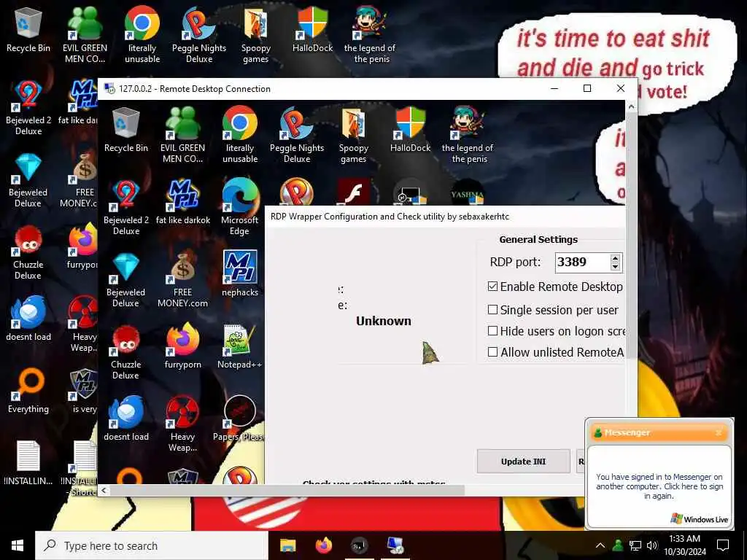The height and width of the screenshot is (560, 747).
Task: Open the notification center icon
Action: pos(723,545)
